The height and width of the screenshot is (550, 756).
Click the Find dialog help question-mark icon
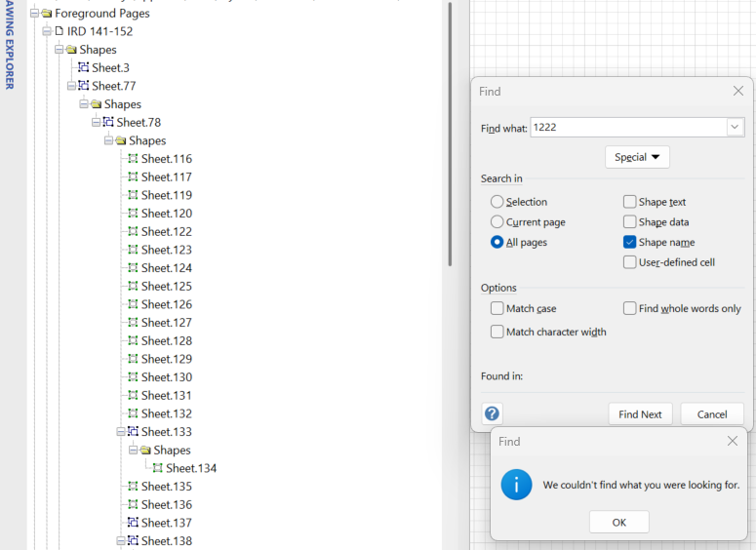[x=492, y=413]
